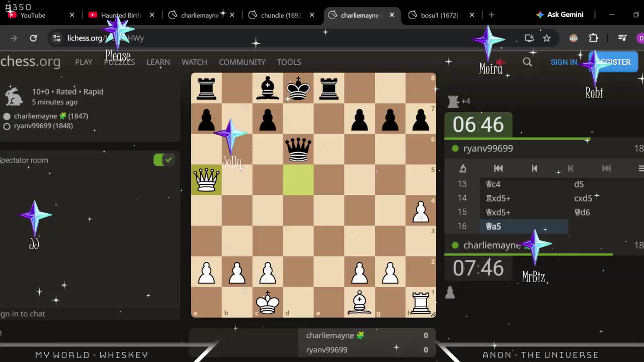Open the WATCH menu
This screenshot has width=644, height=362.
point(194,62)
